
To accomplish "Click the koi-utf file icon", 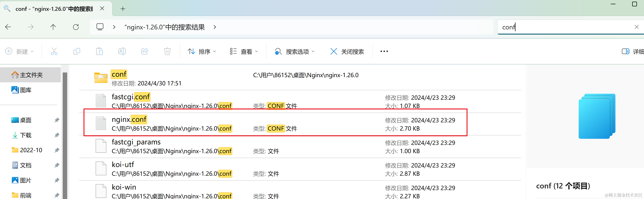I will (101, 169).
